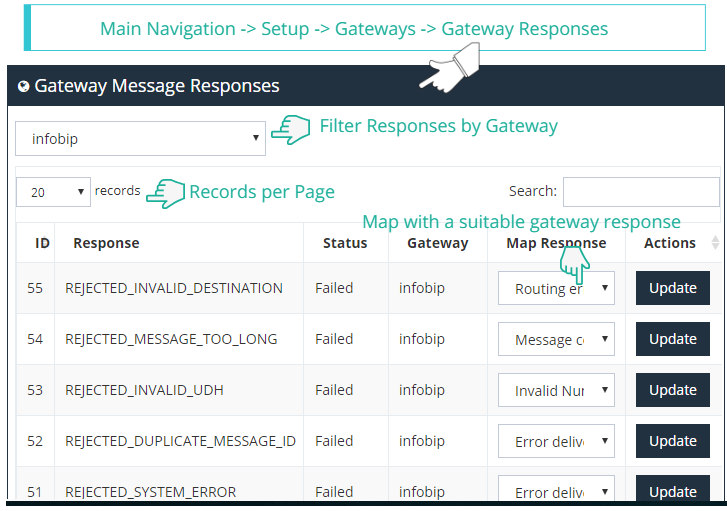The height and width of the screenshot is (511, 727).
Task: Open the 20 records per page dropdown
Action: tap(53, 192)
